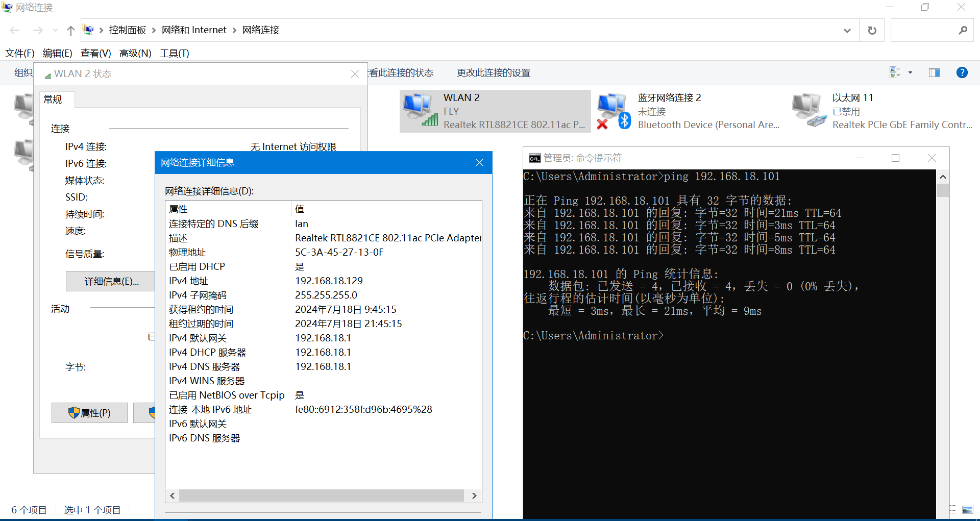Click scroll-right arrow in details list
The height and width of the screenshot is (521, 980).
474,495
